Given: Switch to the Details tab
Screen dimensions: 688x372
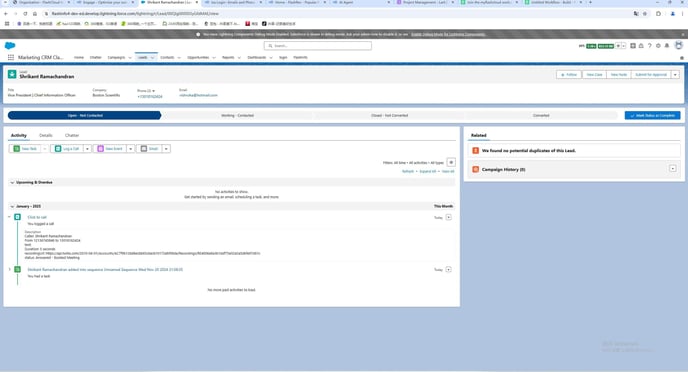Looking at the screenshot, I should (46, 135).
